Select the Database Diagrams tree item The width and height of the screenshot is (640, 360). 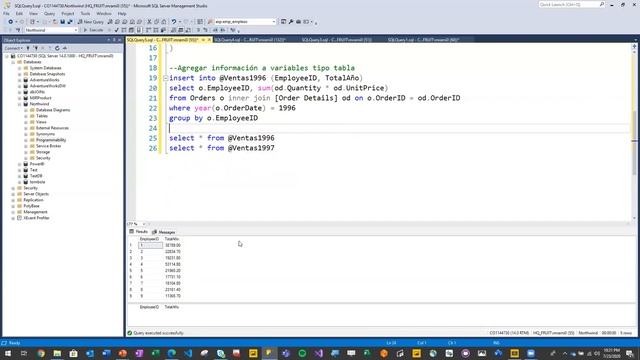coord(53,110)
